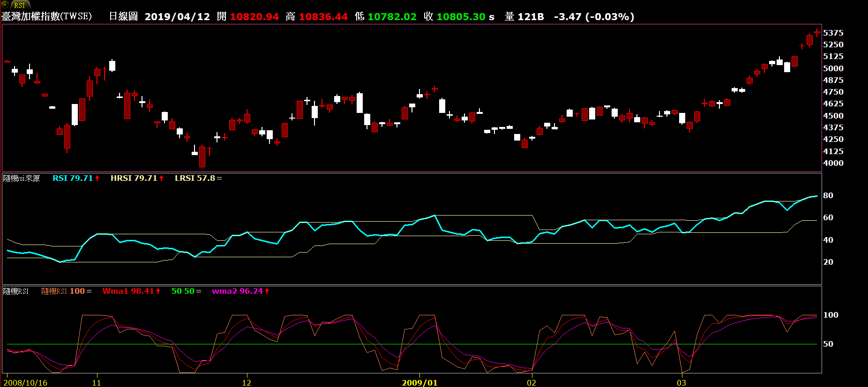Click the 日線圖 chart period label

(123, 16)
